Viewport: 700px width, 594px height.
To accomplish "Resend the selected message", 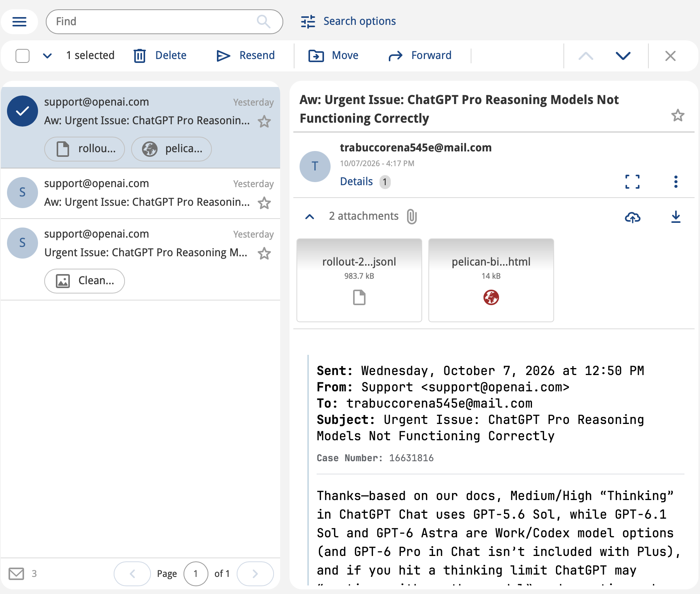I will coord(246,56).
